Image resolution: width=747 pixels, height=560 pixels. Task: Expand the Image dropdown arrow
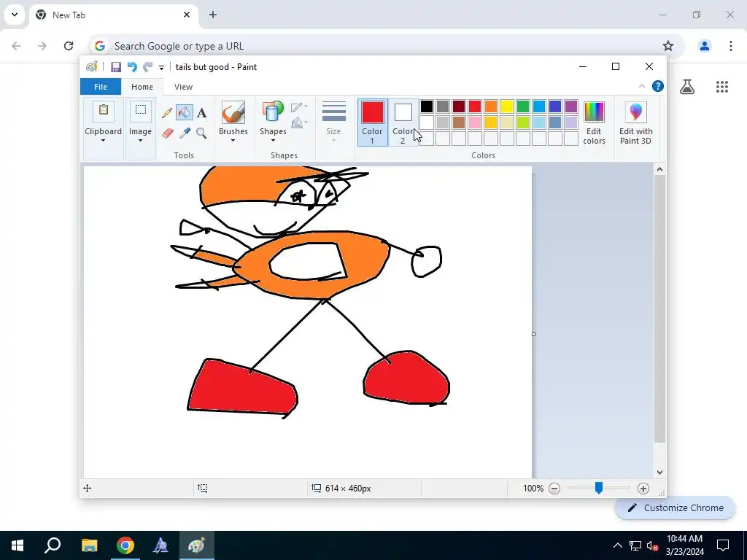click(x=141, y=141)
